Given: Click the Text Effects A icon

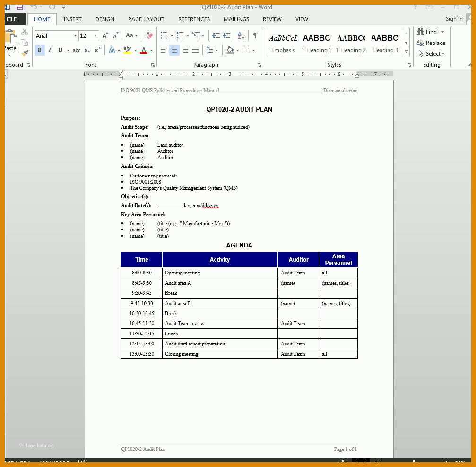Looking at the screenshot, I should (x=112, y=50).
